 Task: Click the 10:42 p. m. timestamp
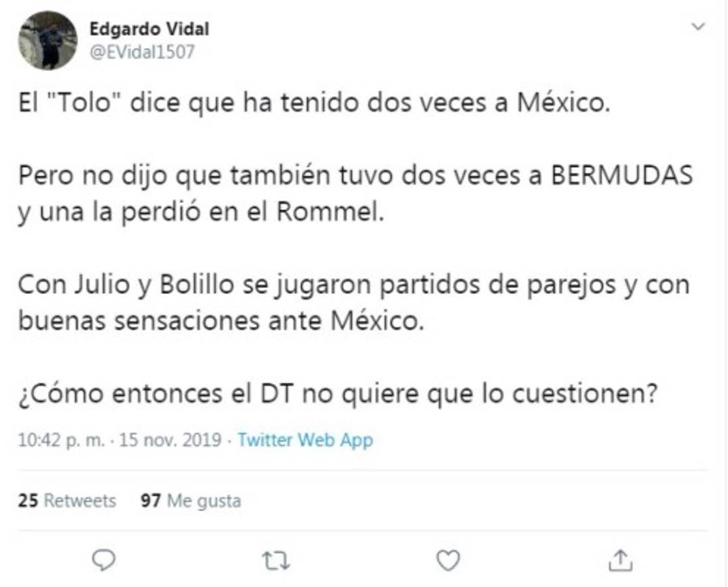[x=61, y=440]
